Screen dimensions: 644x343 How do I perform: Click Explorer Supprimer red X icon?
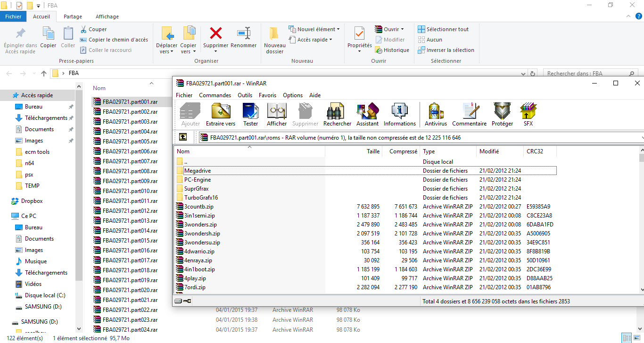(x=216, y=33)
